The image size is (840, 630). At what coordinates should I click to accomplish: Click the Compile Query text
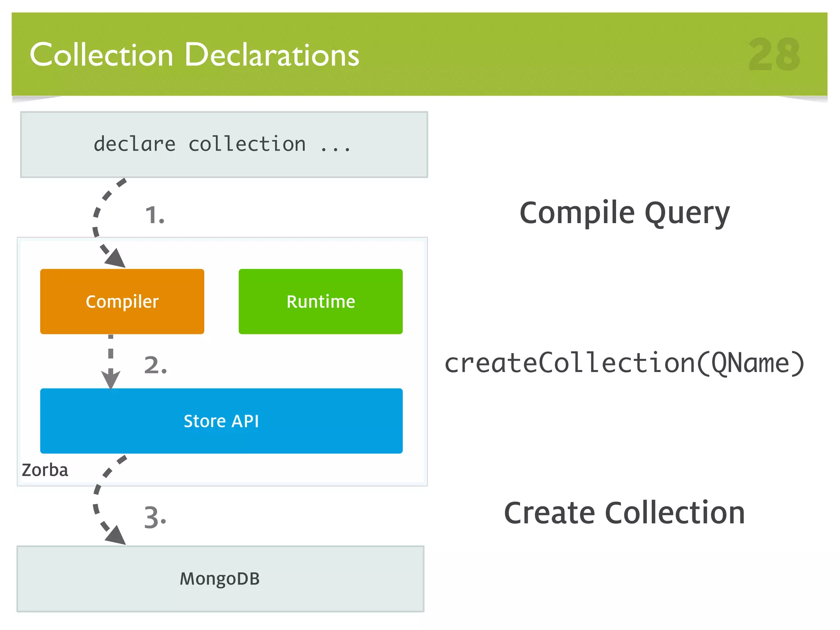pos(624,213)
